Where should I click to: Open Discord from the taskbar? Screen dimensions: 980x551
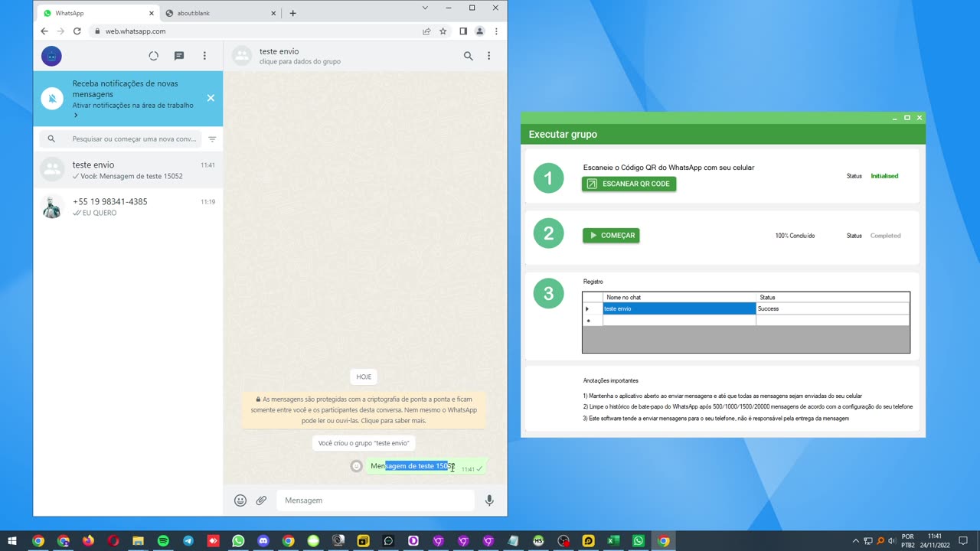click(x=263, y=541)
